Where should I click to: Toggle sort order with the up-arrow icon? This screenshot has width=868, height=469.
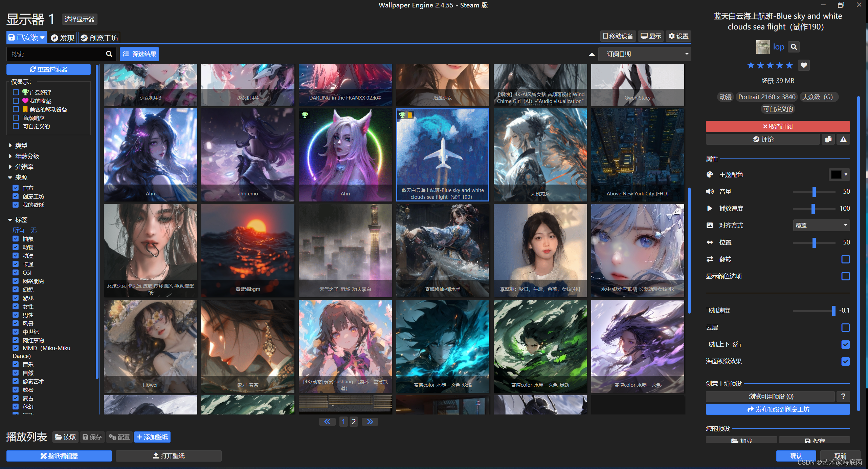592,54
